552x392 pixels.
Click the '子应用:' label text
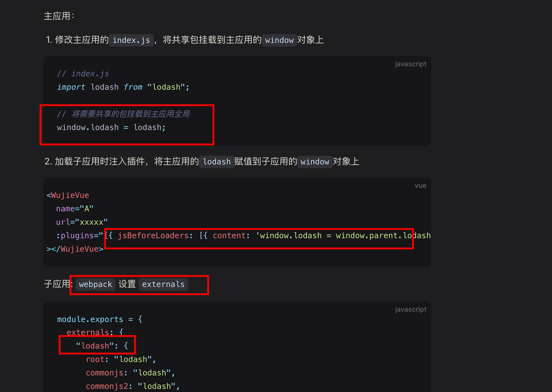click(x=58, y=284)
